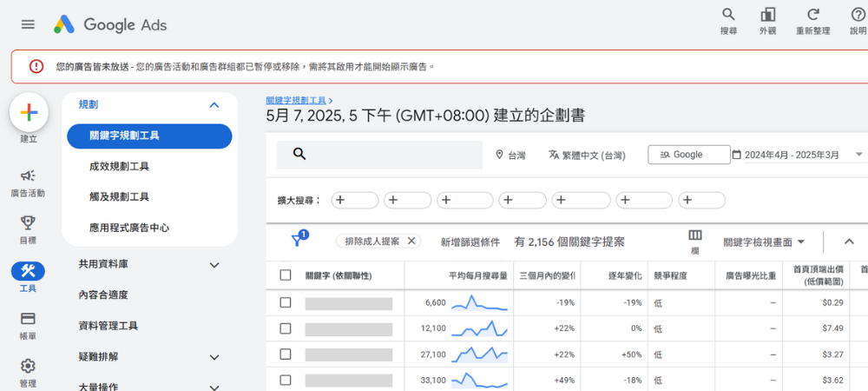This screenshot has width=868, height=391.
Task: Sort by 逐年變化 column header
Action: 625,275
